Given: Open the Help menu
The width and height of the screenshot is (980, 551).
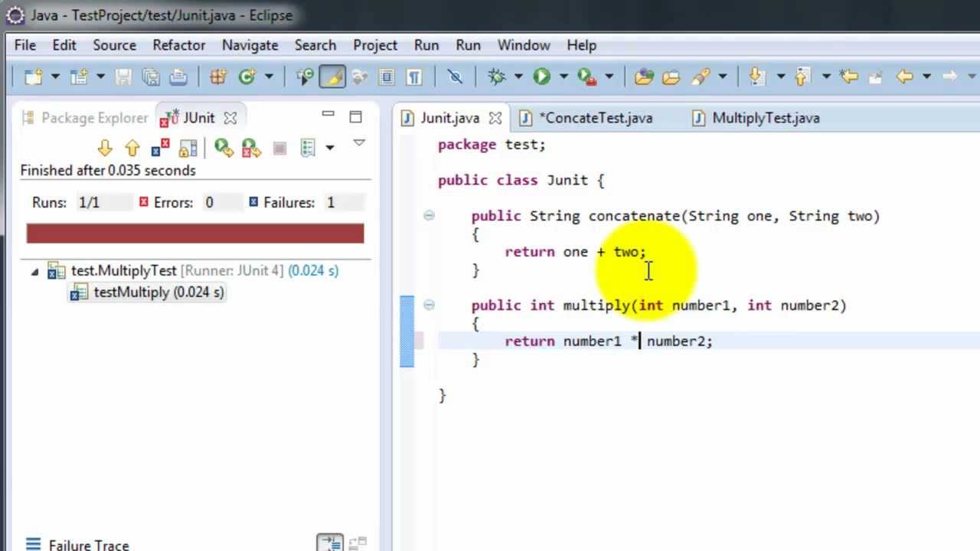Looking at the screenshot, I should point(582,45).
